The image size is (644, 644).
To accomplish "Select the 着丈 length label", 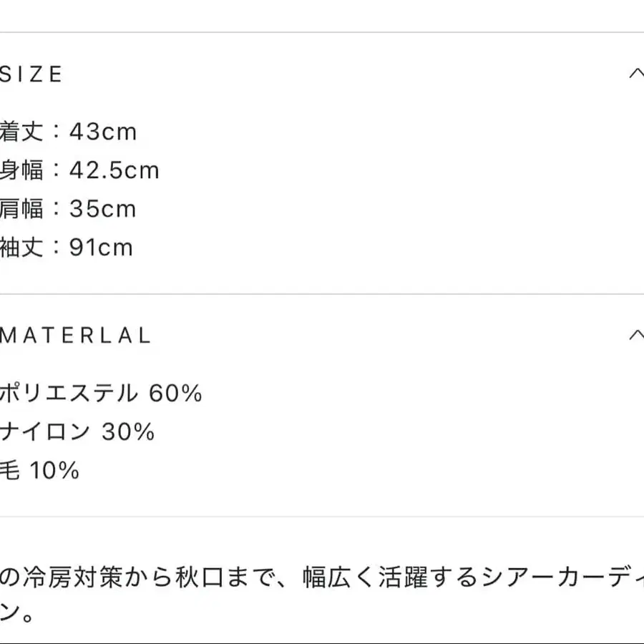I will [x=21, y=132].
